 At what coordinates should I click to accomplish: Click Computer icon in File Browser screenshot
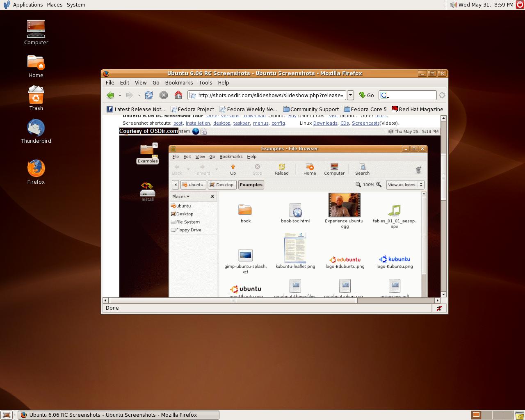pyautogui.click(x=334, y=169)
